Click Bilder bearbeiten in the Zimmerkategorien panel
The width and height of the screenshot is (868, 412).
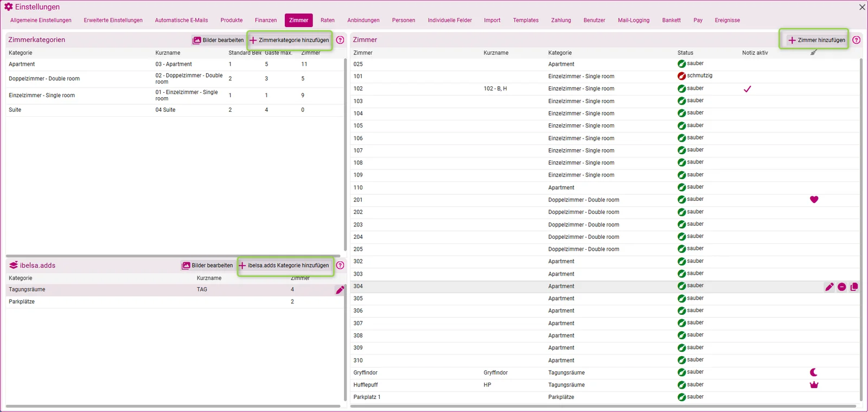tap(219, 40)
